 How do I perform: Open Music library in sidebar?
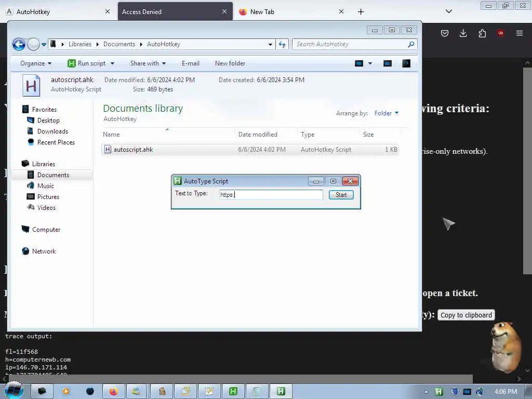point(41,186)
